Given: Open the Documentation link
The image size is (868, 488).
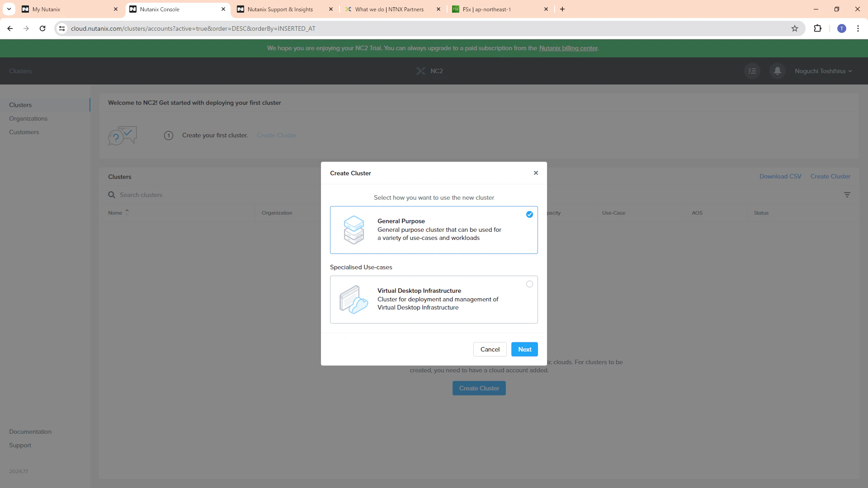Looking at the screenshot, I should click(30, 432).
